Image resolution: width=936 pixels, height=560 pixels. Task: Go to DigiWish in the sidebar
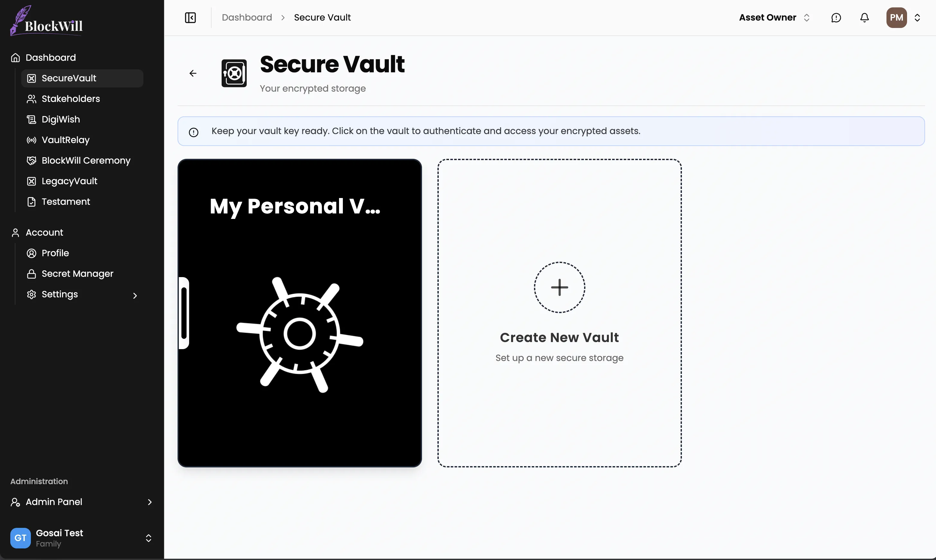(60, 120)
